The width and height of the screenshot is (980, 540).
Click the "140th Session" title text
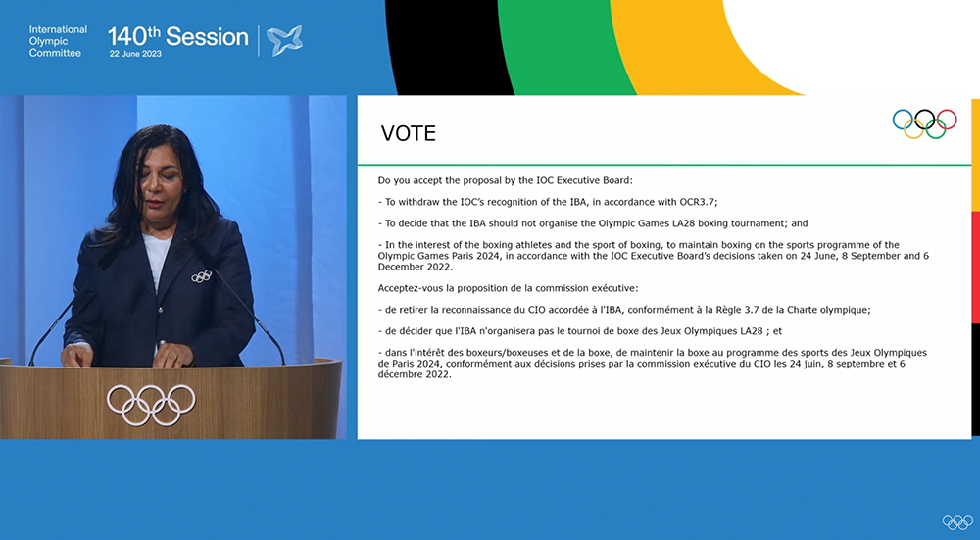[178, 37]
